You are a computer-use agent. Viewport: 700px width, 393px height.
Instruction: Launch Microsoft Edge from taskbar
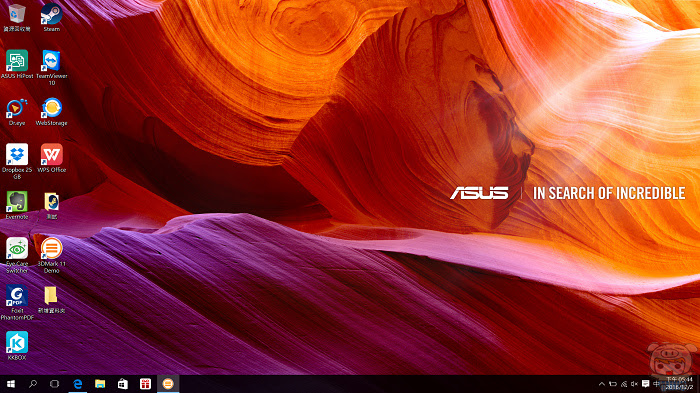78,384
